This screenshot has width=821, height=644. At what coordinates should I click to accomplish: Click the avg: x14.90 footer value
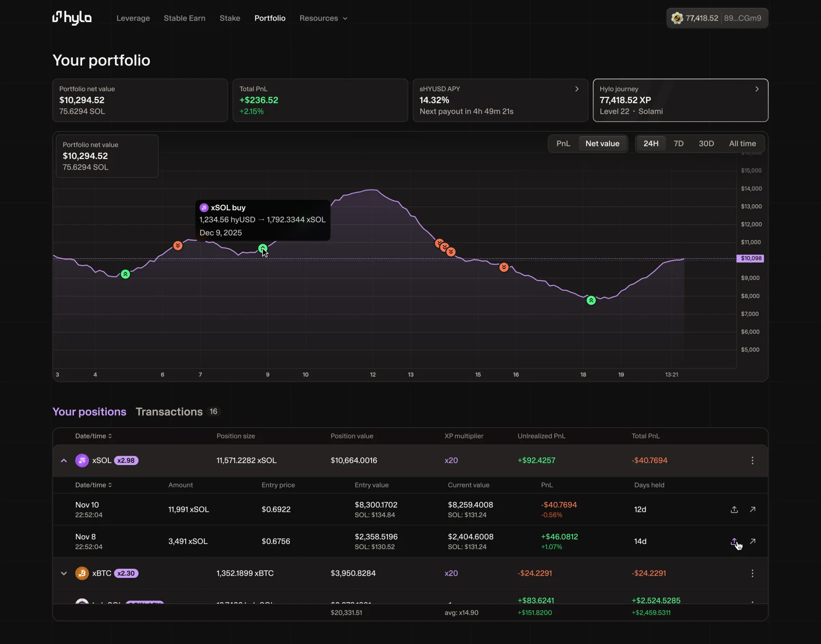461,613
